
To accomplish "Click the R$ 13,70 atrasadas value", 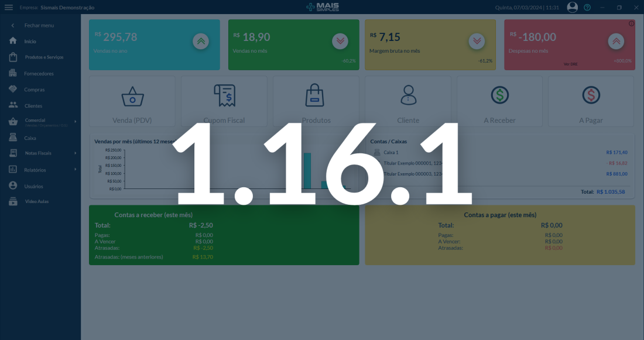I will (203, 257).
